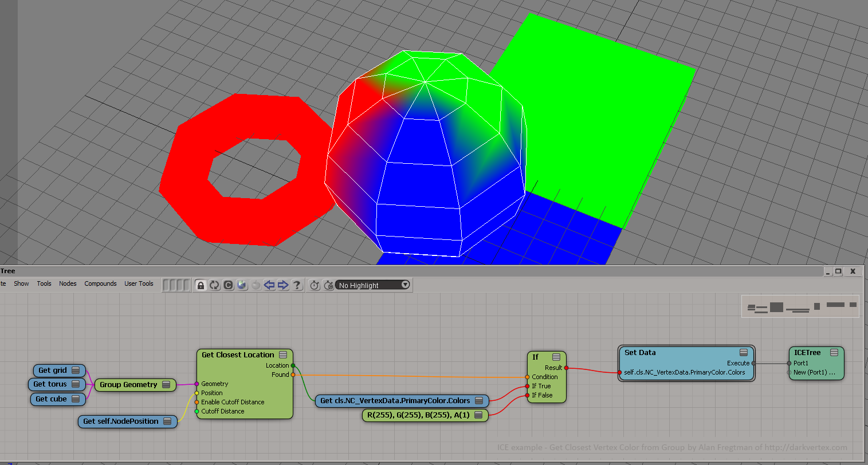Viewport: 868px width, 465px height.
Task: Click the stopwatch with C icon
Action: tap(328, 285)
